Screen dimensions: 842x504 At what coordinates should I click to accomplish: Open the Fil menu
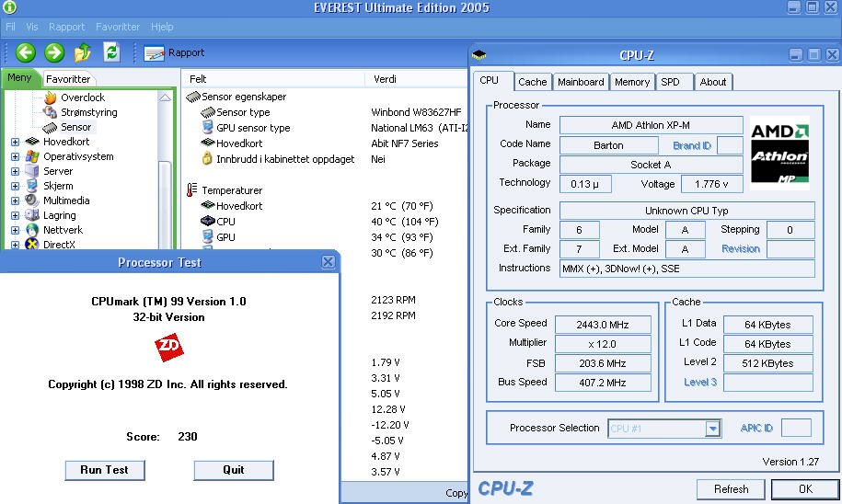(10, 27)
